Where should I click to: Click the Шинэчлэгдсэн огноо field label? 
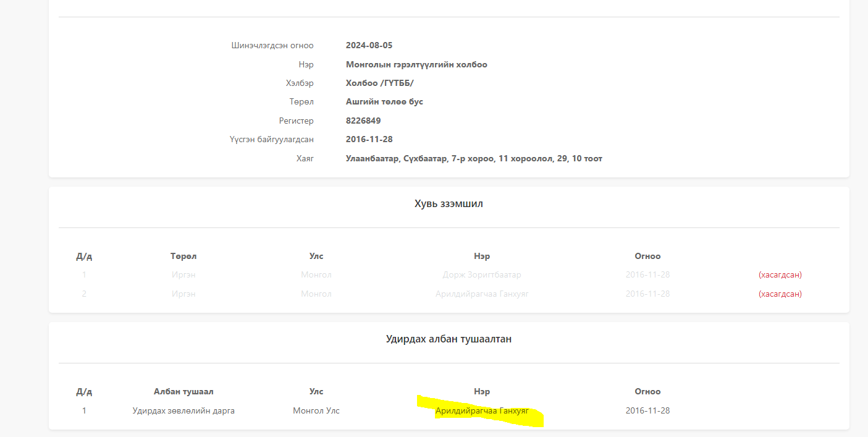[272, 45]
